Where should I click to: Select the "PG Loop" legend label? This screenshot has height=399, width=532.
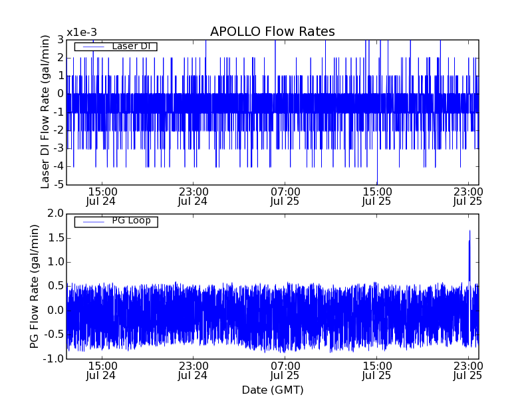131,221
